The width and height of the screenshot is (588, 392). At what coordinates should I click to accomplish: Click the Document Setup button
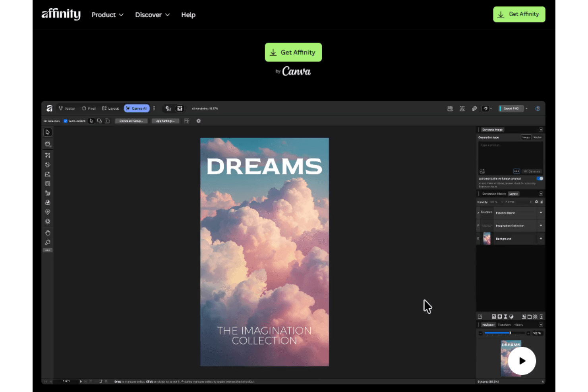point(132,121)
